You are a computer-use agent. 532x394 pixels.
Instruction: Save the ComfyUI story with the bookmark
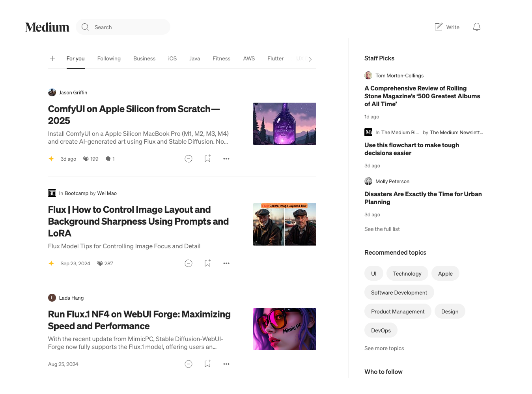(207, 158)
